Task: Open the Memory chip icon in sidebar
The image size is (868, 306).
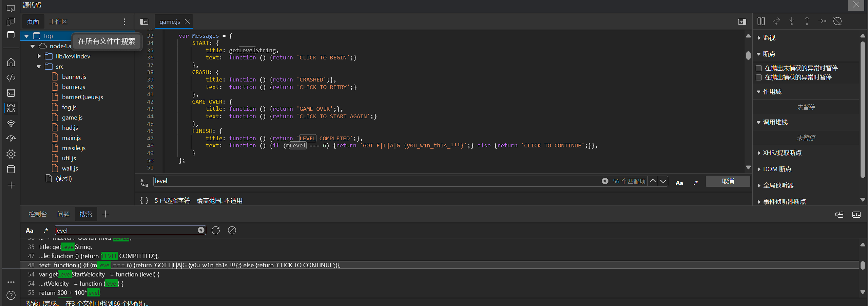Action: coord(11,154)
